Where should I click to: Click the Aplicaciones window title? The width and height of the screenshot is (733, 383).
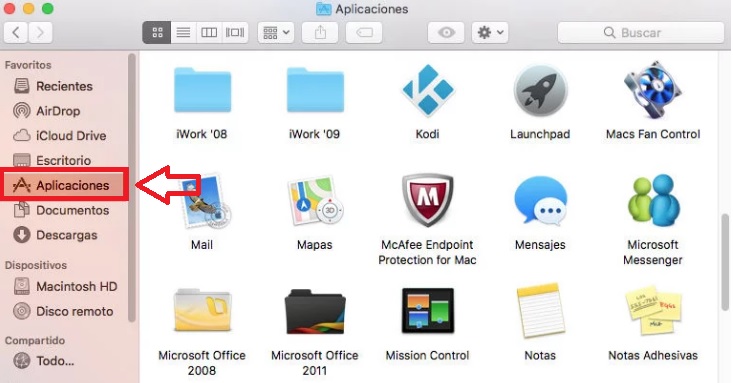click(372, 9)
